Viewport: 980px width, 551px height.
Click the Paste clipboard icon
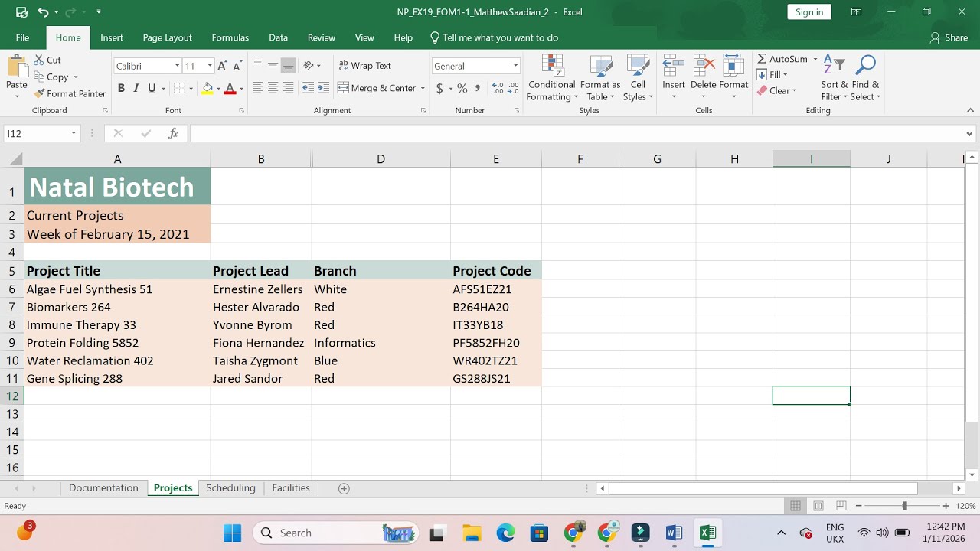point(16,67)
